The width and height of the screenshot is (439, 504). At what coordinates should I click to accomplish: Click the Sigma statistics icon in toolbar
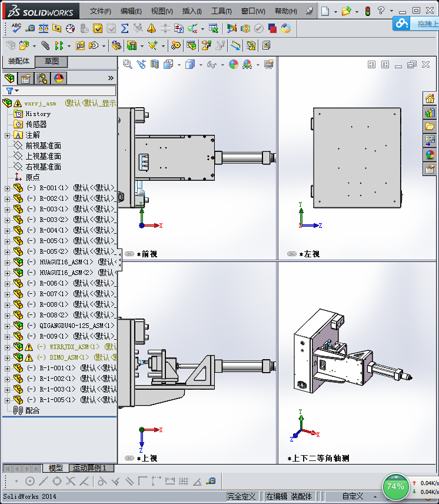(x=125, y=29)
